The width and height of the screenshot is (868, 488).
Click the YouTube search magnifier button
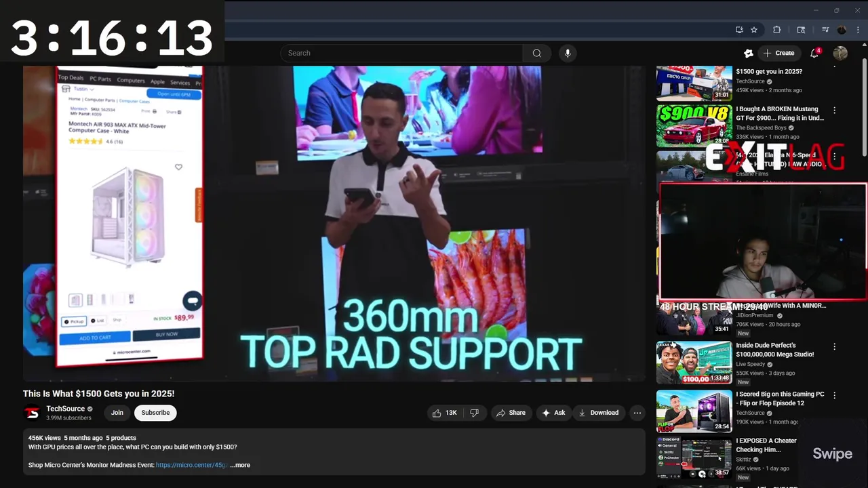(x=536, y=53)
